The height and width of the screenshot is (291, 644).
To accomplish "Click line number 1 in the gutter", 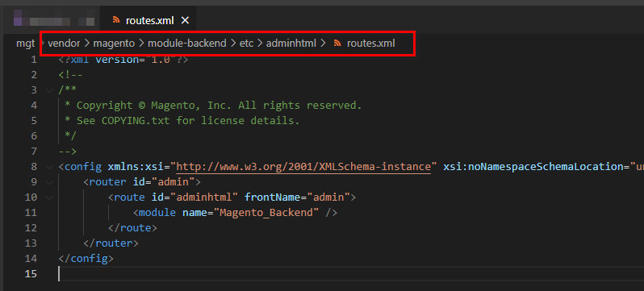I will coord(34,60).
